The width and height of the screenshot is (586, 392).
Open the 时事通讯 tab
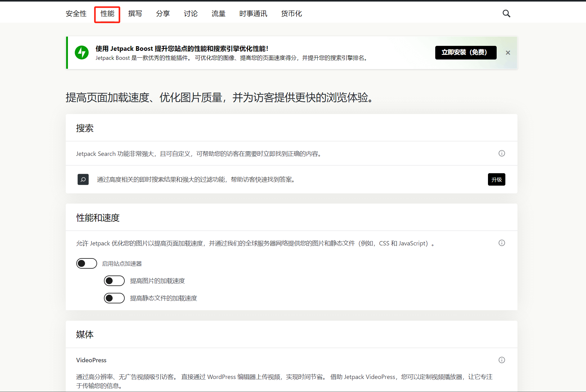tap(253, 14)
